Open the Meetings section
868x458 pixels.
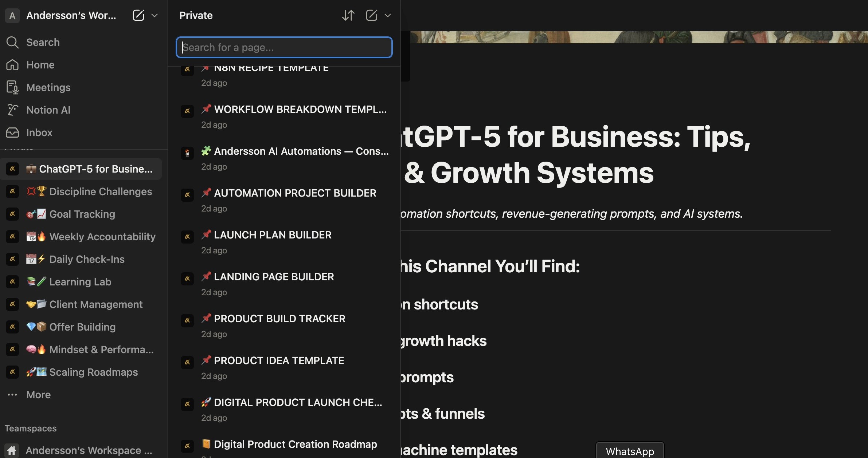click(x=48, y=87)
